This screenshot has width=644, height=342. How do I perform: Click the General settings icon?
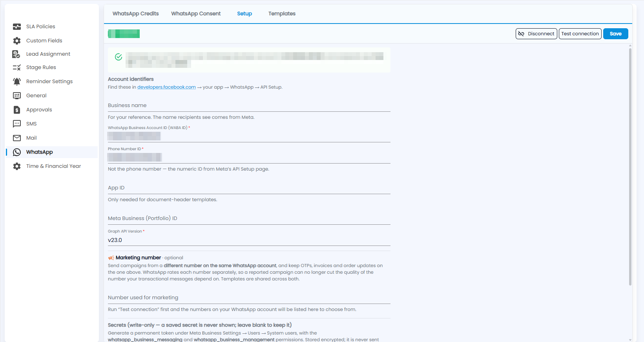tap(17, 96)
